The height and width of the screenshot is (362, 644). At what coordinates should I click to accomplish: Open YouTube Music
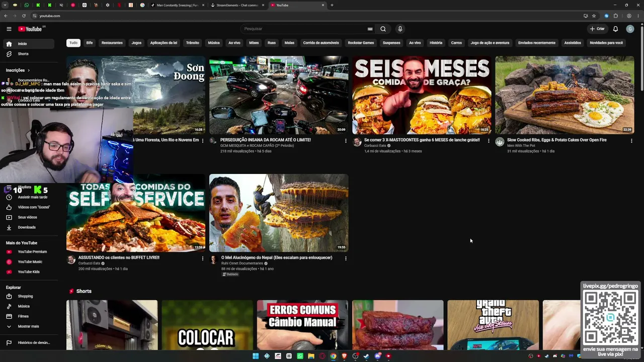(x=28, y=262)
